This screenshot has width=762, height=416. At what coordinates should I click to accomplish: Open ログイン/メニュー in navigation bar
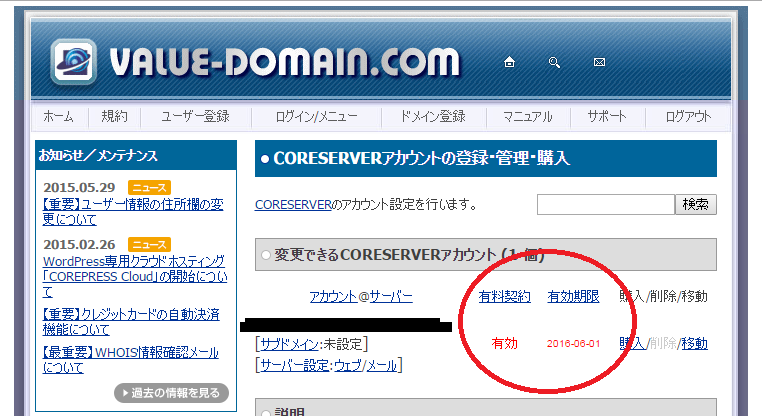coord(316,117)
